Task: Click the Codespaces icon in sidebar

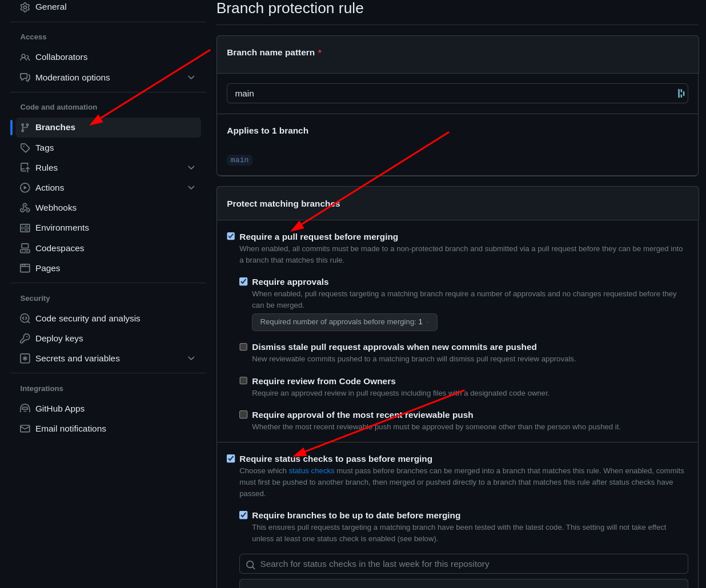Action: coord(25,248)
